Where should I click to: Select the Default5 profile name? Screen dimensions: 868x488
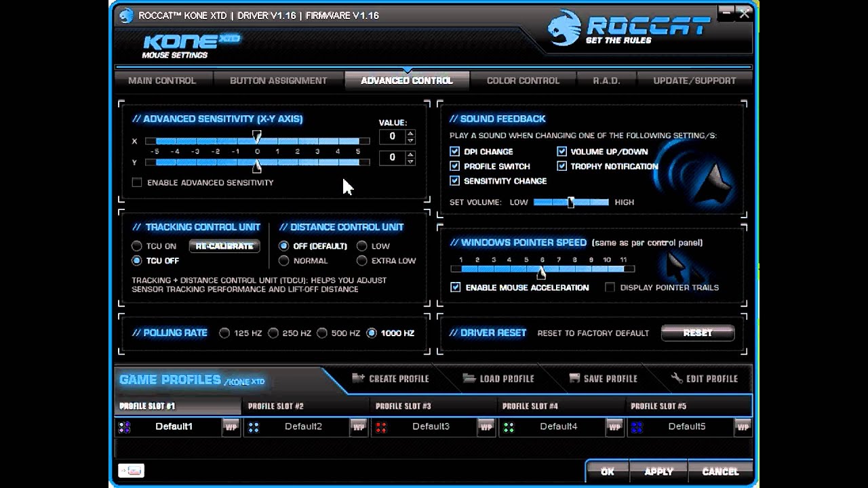click(x=687, y=426)
